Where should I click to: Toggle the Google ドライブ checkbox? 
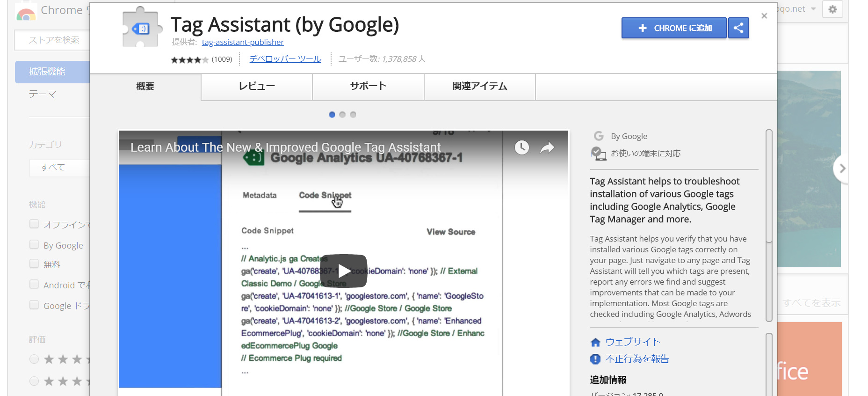[x=34, y=305]
